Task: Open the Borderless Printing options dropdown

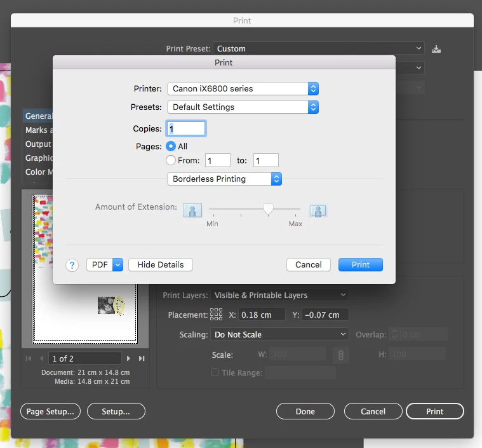Action: point(224,179)
